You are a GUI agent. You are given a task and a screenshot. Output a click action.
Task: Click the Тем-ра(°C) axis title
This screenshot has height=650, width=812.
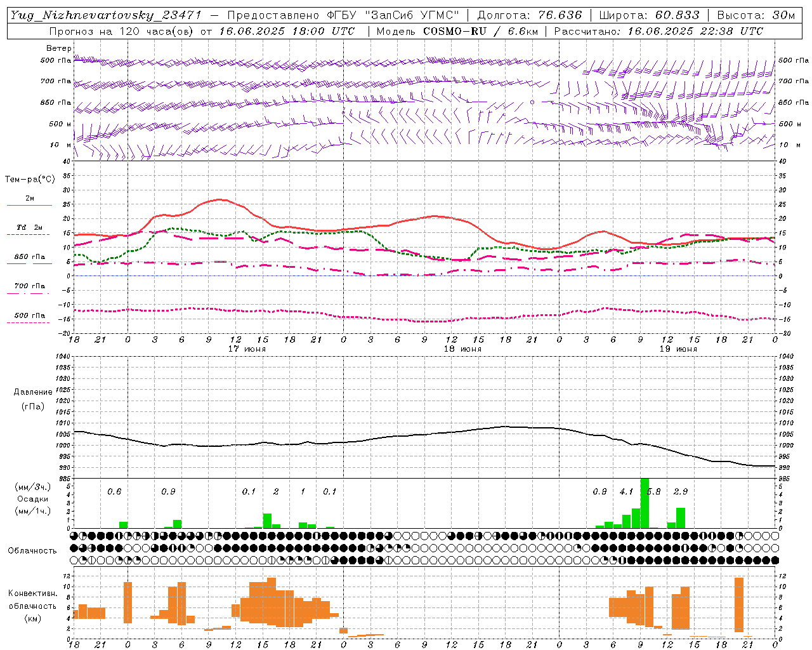pos(30,180)
